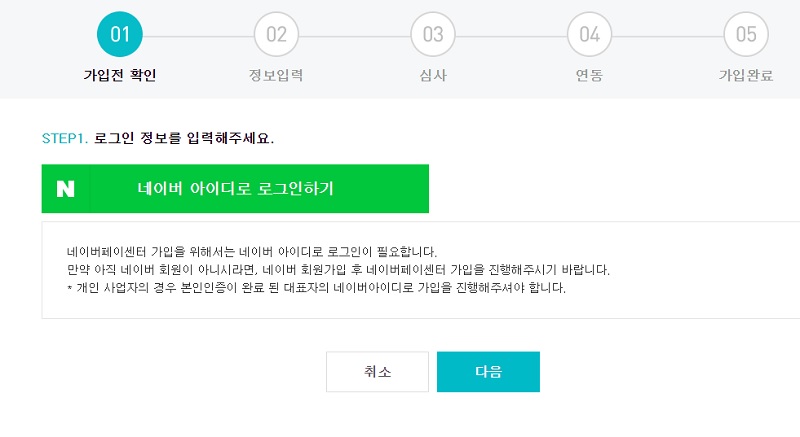800x437 pixels.
Task: Click the teal STEP1. label
Action: (65, 138)
